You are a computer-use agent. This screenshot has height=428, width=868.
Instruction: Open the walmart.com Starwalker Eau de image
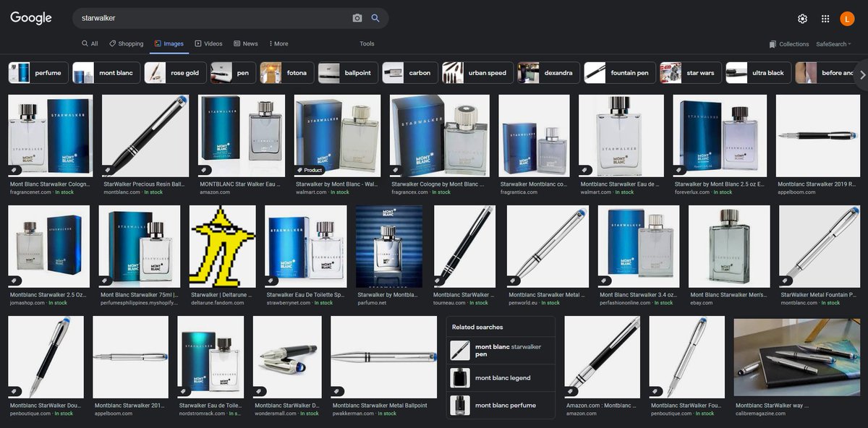click(621, 136)
